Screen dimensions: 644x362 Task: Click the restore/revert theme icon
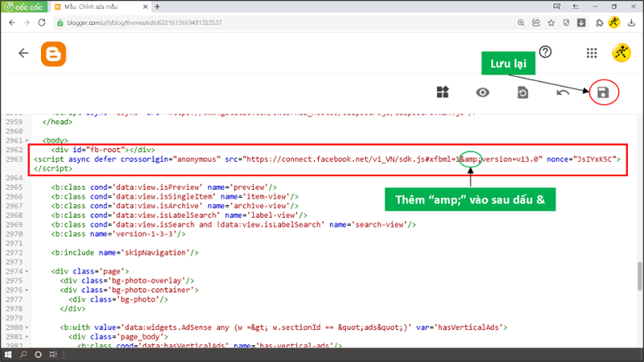point(522,93)
